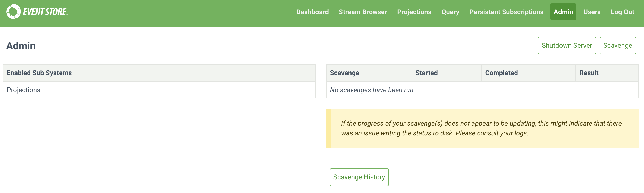Open the Projections nav item

tap(414, 12)
